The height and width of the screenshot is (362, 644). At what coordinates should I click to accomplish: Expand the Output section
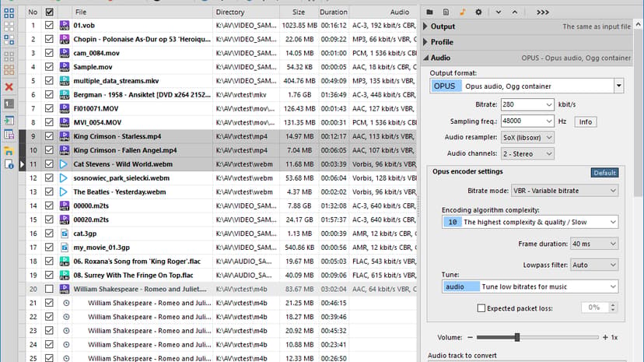tap(426, 26)
